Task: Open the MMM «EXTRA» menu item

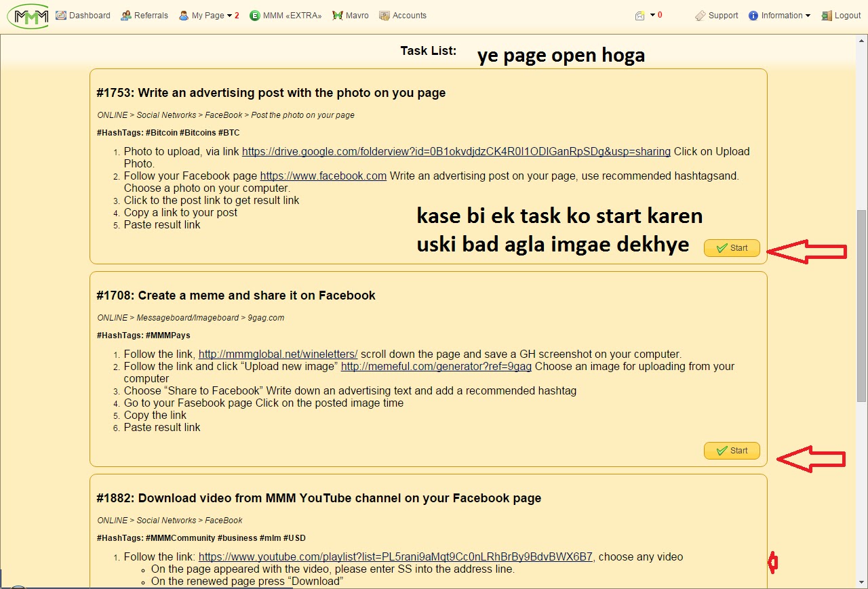Action: click(x=292, y=15)
